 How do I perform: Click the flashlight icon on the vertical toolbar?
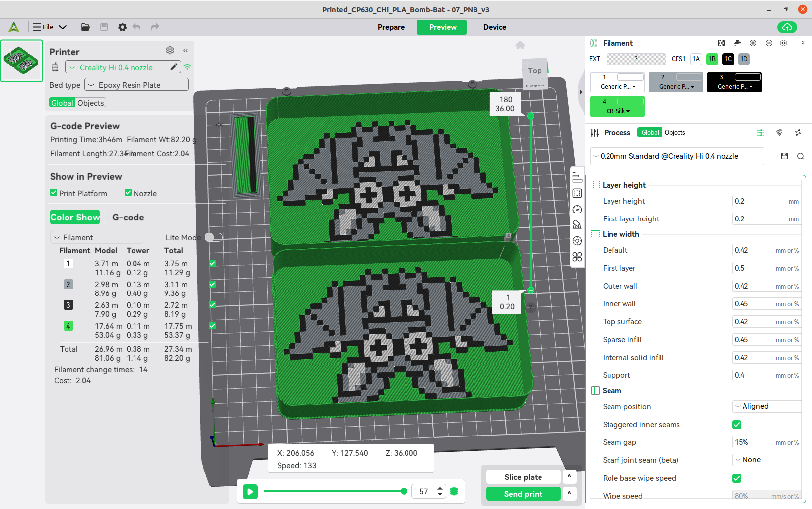(577, 225)
